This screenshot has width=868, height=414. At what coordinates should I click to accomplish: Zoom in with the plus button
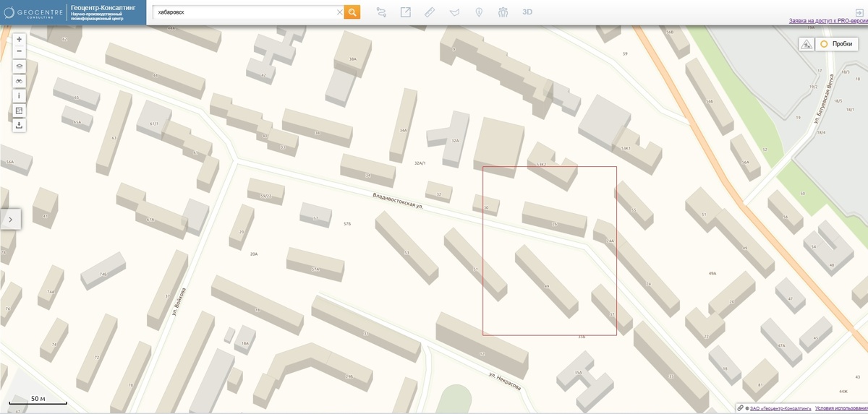click(20, 39)
